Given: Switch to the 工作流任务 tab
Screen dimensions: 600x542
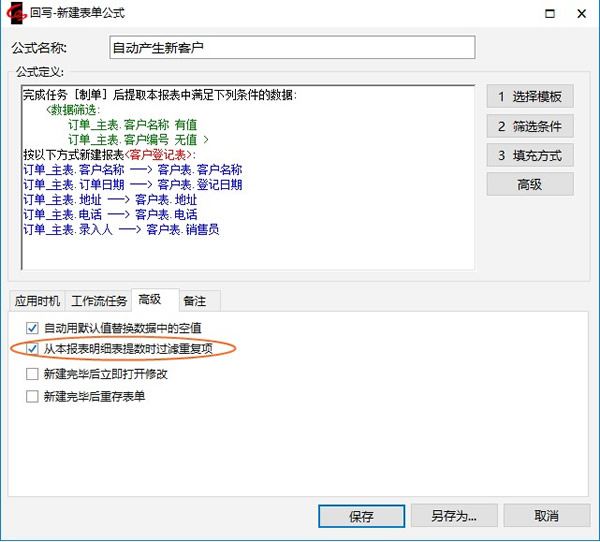Looking at the screenshot, I should (99, 301).
